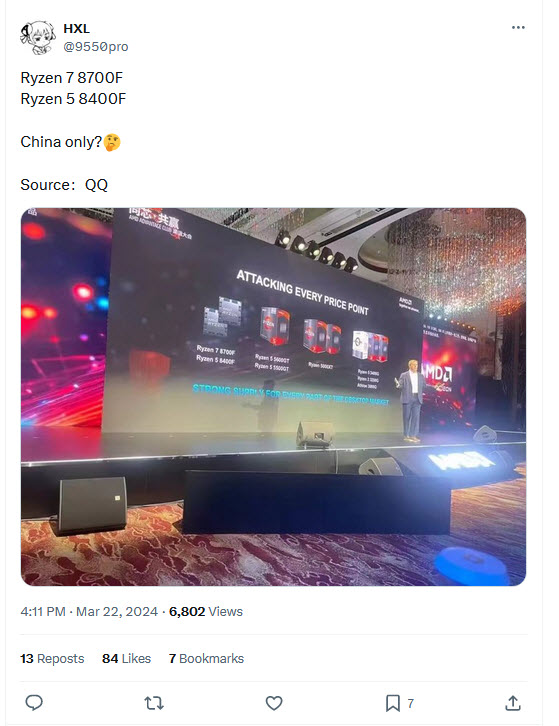Click the 'China only?' text
Screen dimensions: 559x726
pos(61,142)
